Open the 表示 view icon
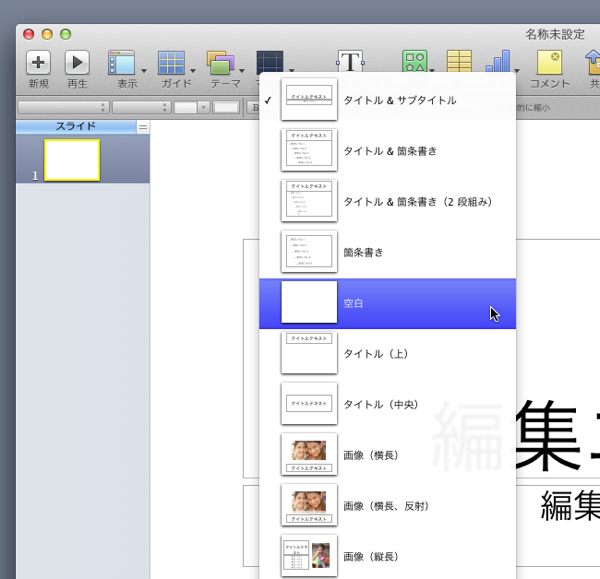Viewport: 600px width, 579px height. pyautogui.click(x=122, y=63)
